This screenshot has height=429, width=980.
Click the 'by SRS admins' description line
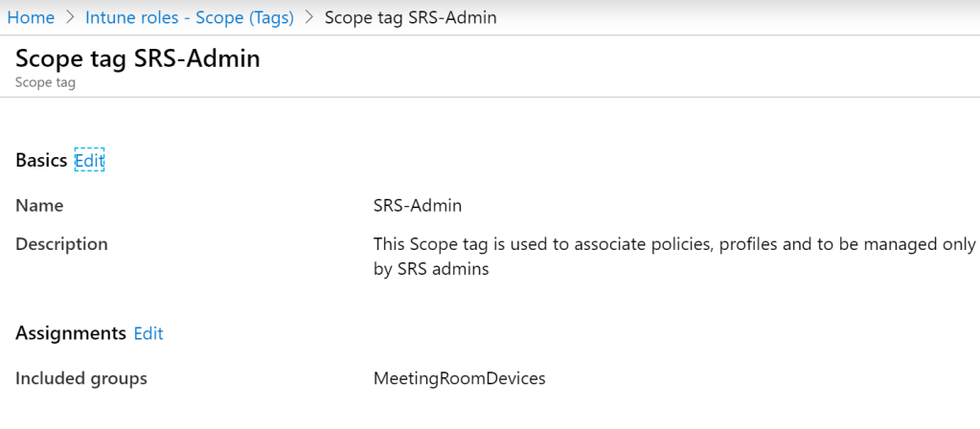point(431,269)
